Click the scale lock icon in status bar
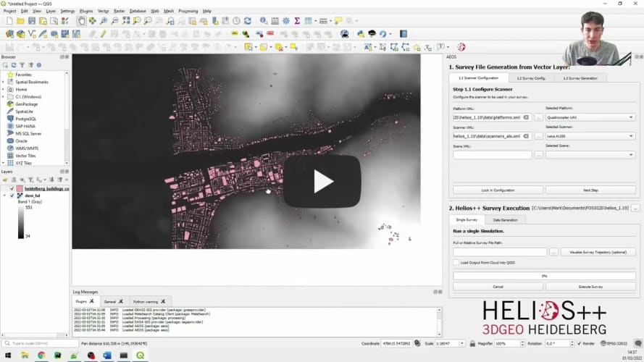 click(472, 343)
